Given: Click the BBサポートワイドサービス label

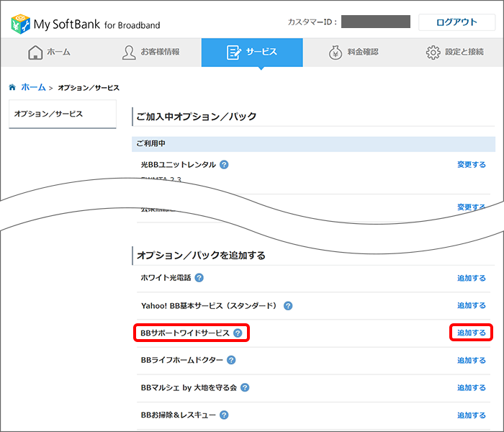Looking at the screenshot, I should [x=185, y=333].
